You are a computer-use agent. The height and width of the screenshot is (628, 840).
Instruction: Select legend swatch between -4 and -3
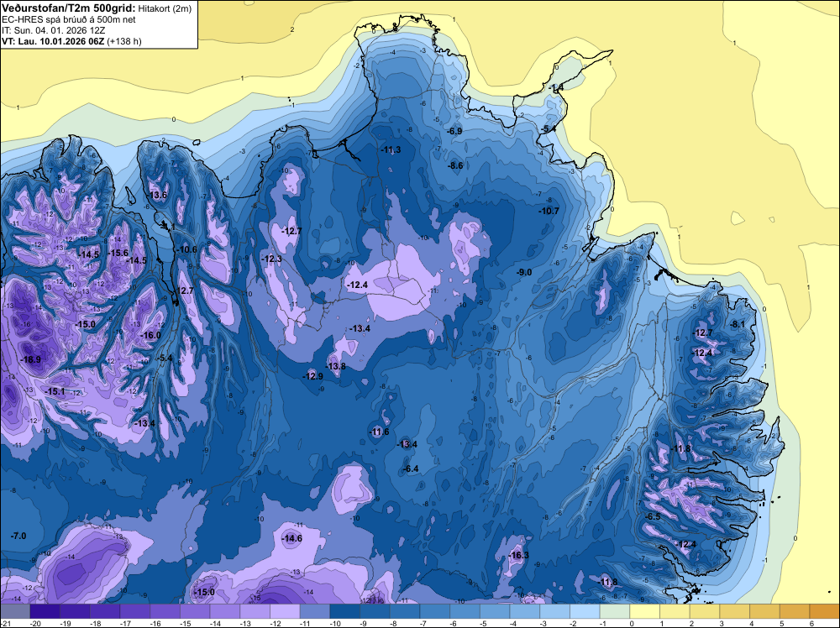(x=525, y=611)
